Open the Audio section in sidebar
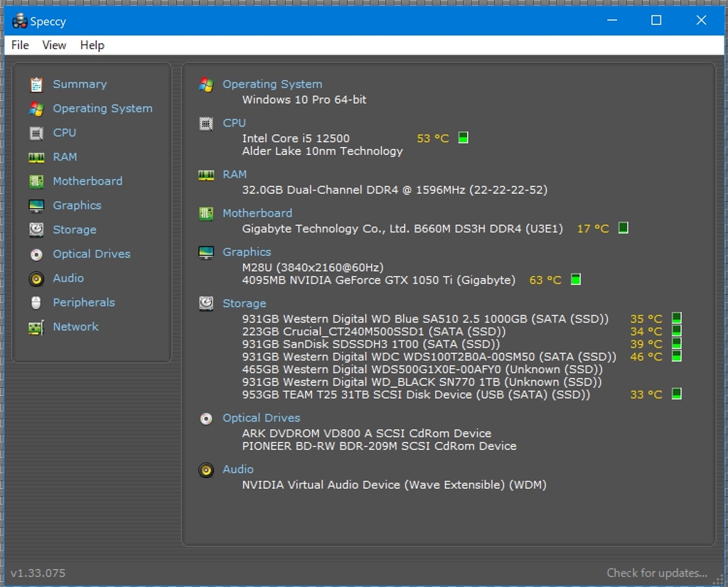This screenshot has height=587, width=728. [68, 278]
